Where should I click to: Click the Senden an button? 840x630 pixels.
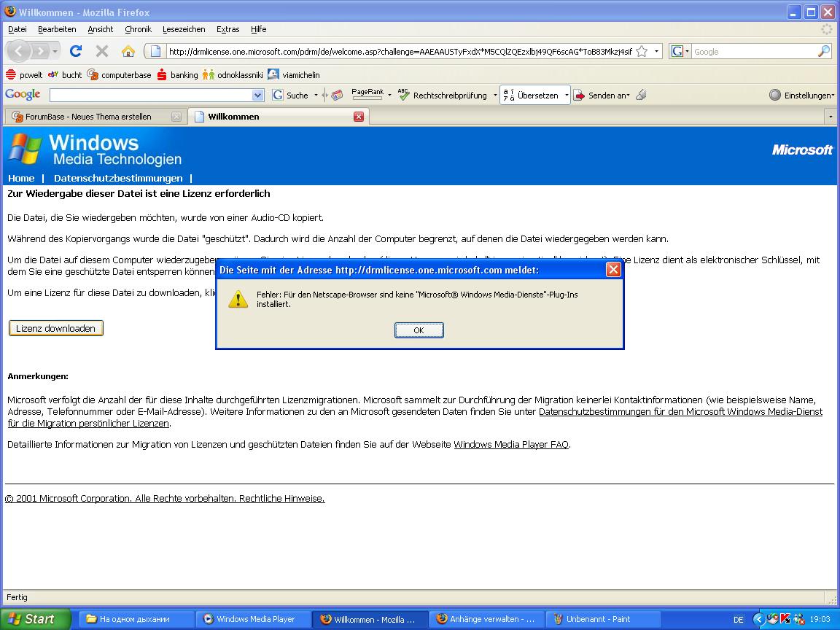click(x=601, y=96)
